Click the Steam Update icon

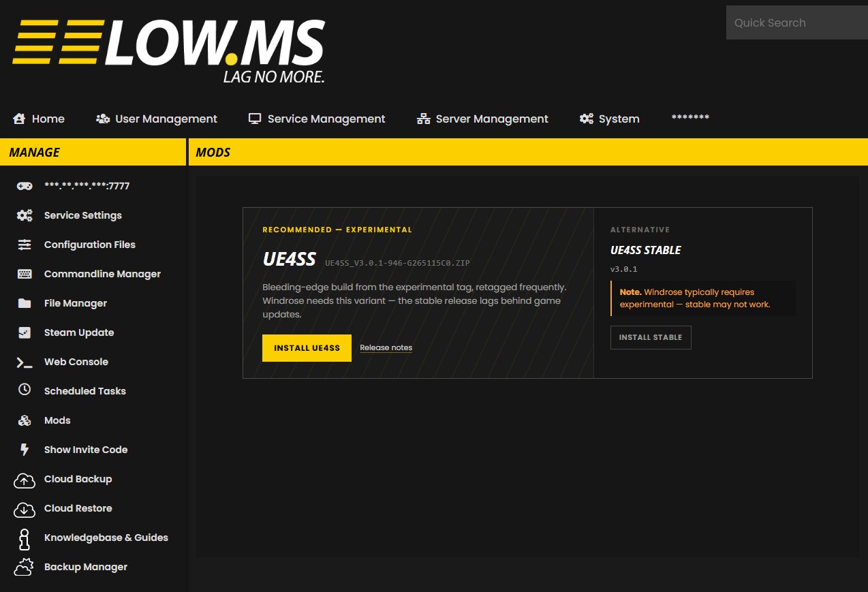pyautogui.click(x=25, y=332)
